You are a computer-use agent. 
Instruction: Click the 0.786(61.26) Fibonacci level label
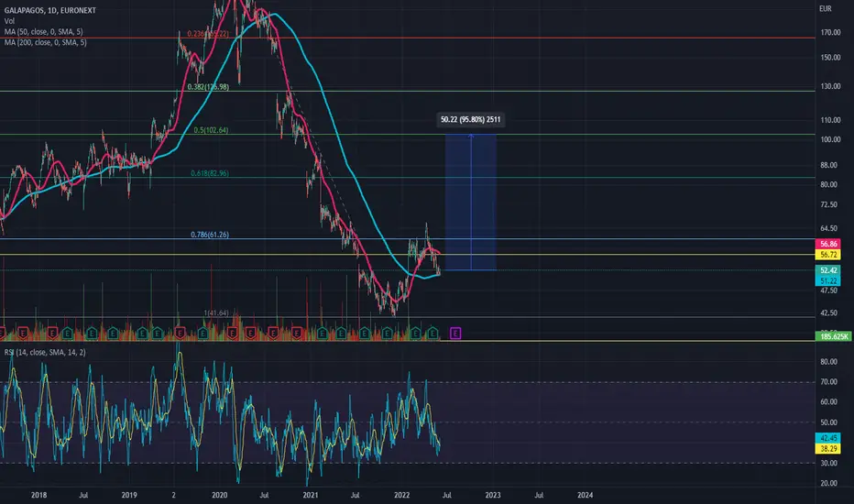[x=210, y=235]
